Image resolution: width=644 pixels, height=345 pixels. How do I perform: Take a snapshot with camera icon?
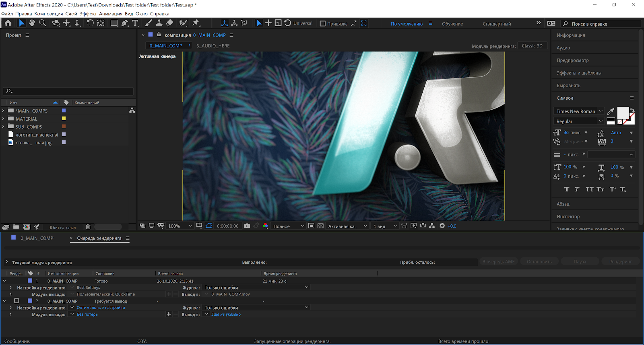point(247,226)
